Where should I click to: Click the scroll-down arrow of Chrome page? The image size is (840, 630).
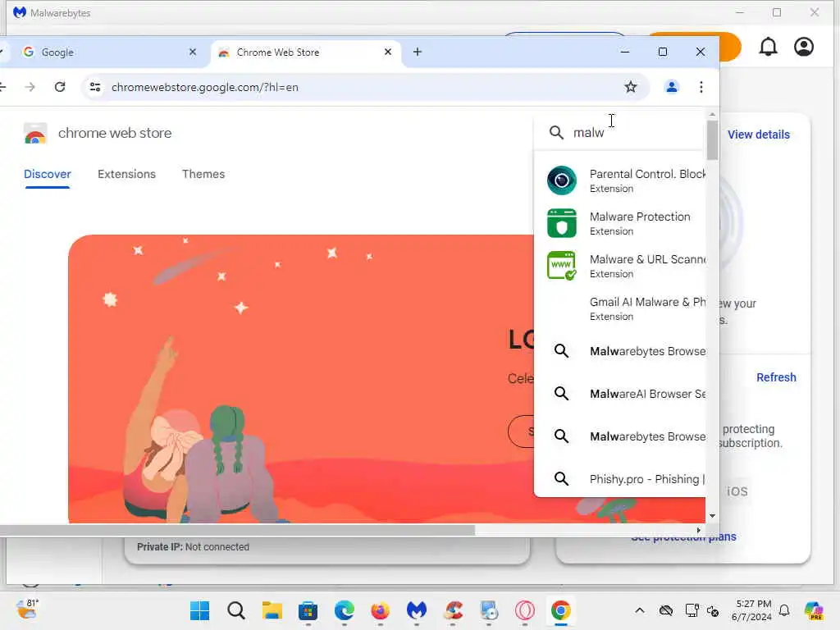(x=712, y=516)
